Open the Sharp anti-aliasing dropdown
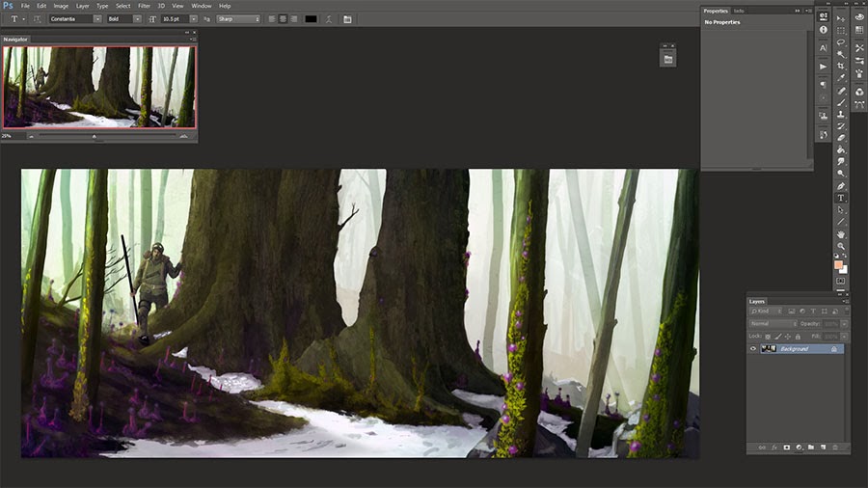The width and height of the screenshot is (868, 488). point(238,19)
